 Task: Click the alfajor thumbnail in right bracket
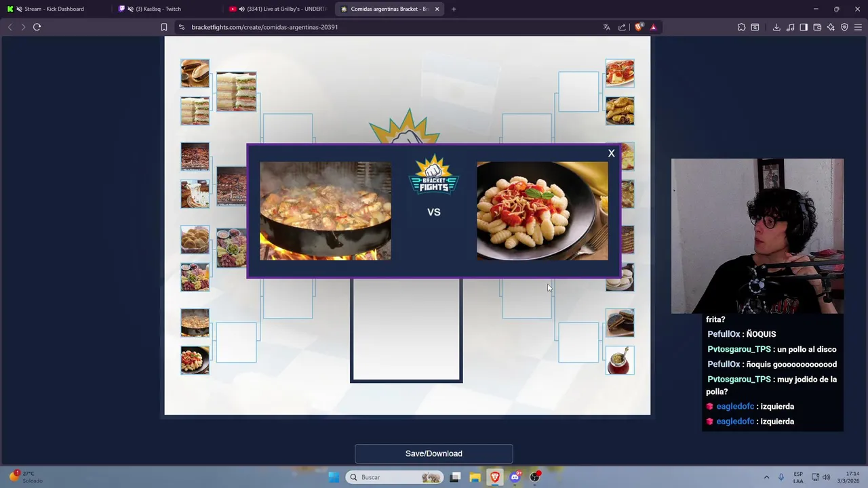[620, 323]
